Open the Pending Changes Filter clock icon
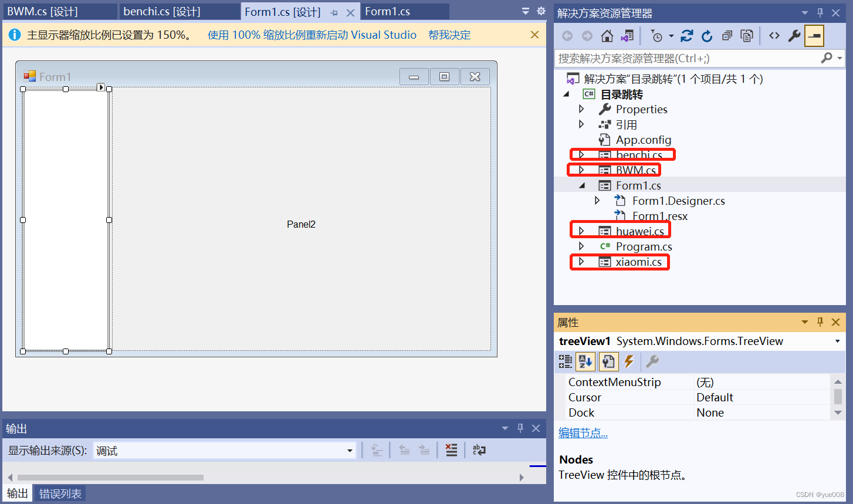The image size is (853, 504). click(657, 36)
